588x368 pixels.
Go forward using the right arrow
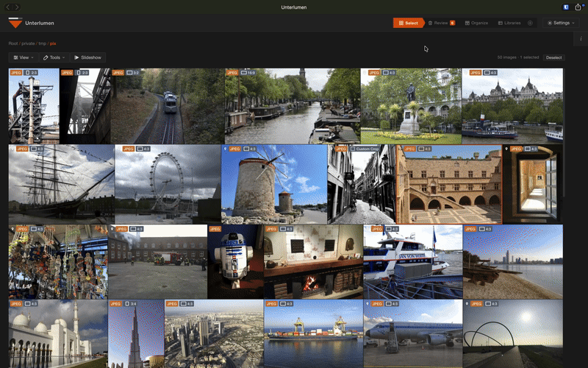(x=16, y=7)
